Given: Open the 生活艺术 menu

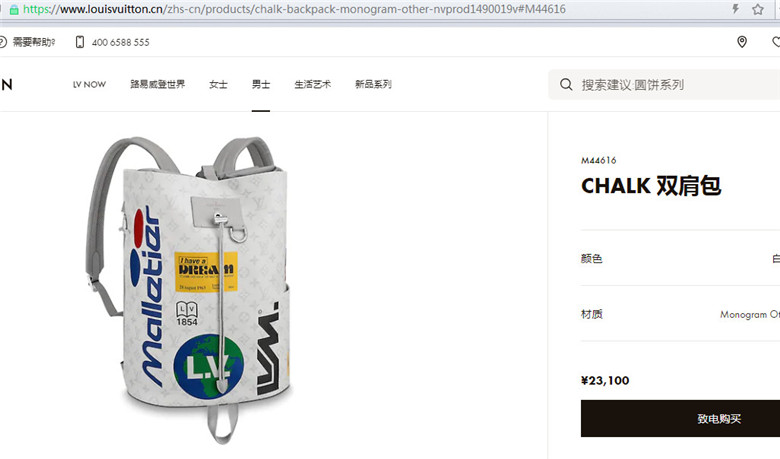Looking at the screenshot, I should coord(312,85).
